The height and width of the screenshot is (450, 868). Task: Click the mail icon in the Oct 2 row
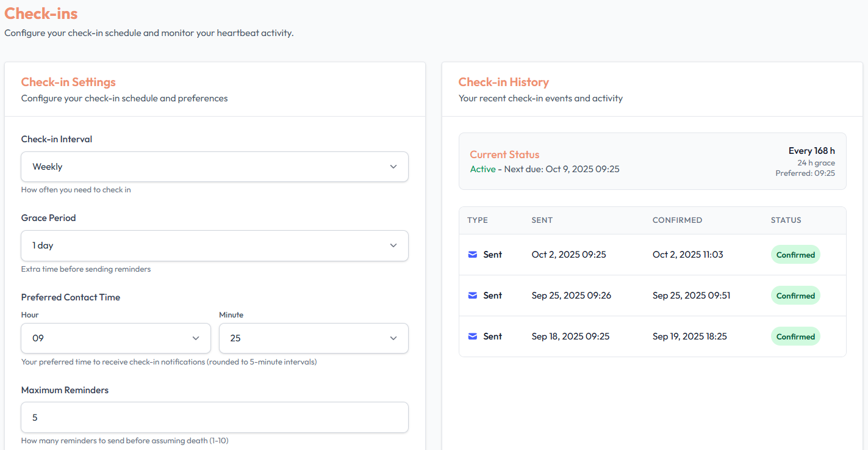click(472, 255)
